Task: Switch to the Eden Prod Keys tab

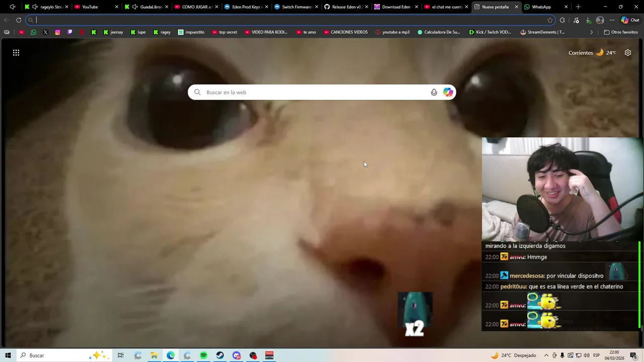Action: tap(246, 7)
